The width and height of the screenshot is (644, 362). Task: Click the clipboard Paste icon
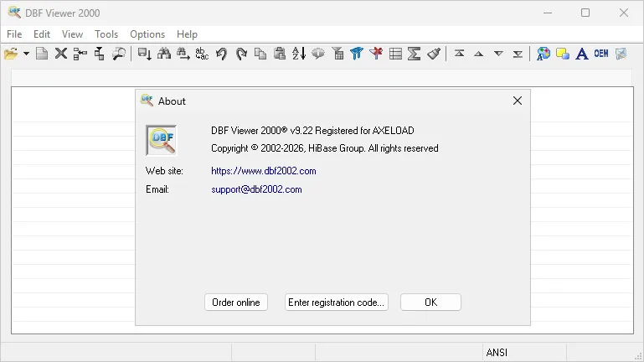280,54
